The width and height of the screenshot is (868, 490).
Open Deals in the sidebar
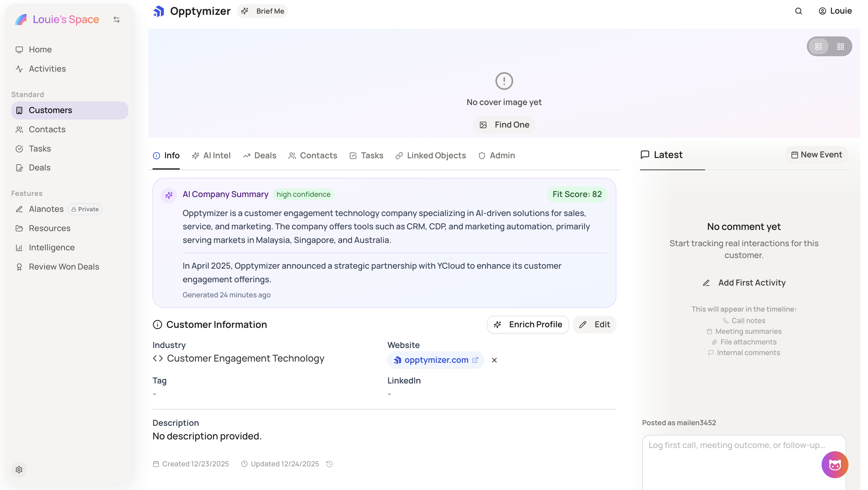pyautogui.click(x=70, y=167)
